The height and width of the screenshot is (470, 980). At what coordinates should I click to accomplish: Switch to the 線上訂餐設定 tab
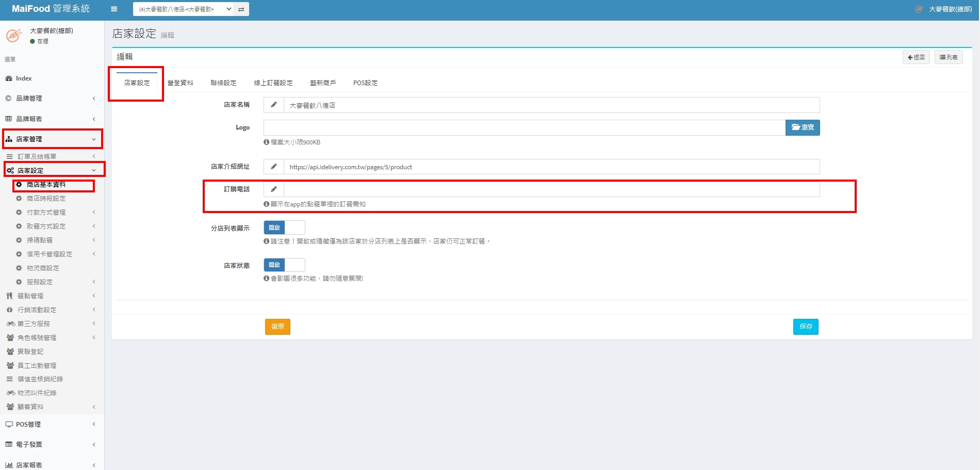click(x=273, y=83)
